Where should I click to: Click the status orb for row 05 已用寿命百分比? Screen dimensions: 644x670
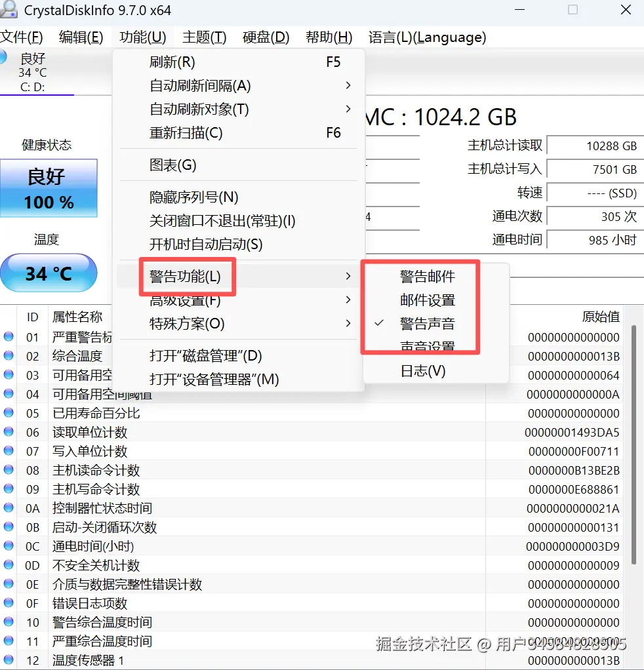click(9, 413)
